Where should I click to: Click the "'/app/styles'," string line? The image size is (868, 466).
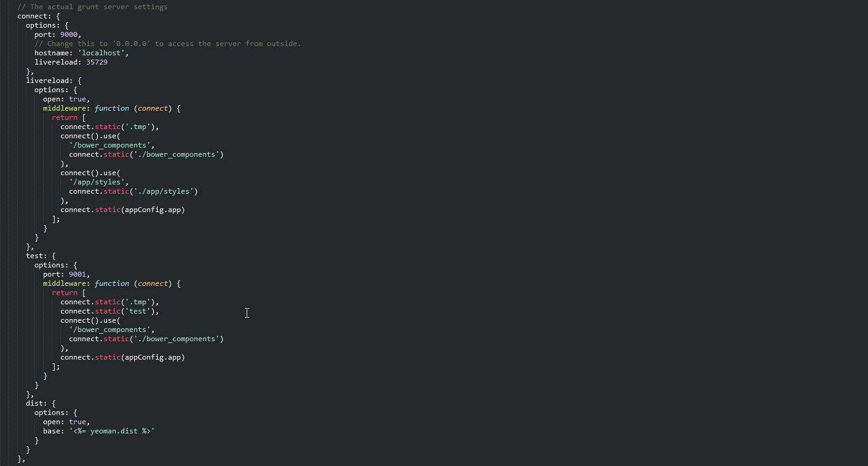pos(99,182)
